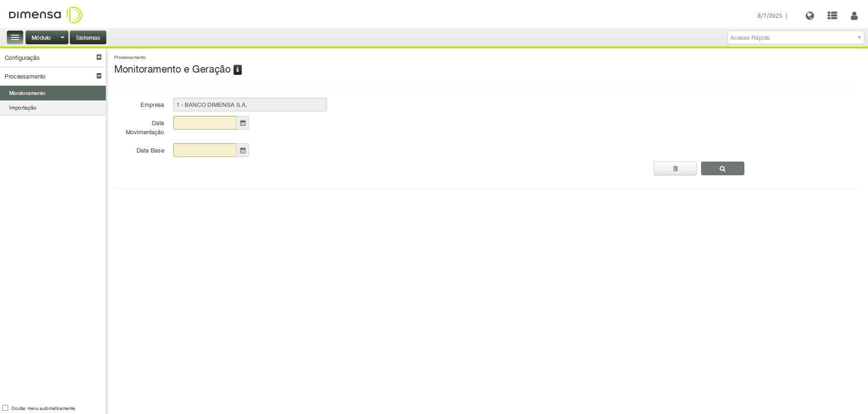The height and width of the screenshot is (414, 868).
Task: Open the Acesso Rápido dropdown
Action: click(x=795, y=37)
